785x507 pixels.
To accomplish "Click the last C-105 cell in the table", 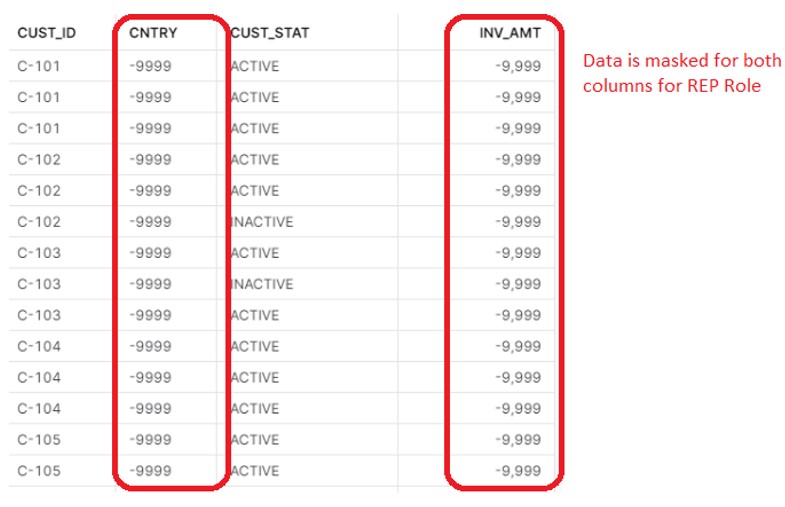I will 39,470.
